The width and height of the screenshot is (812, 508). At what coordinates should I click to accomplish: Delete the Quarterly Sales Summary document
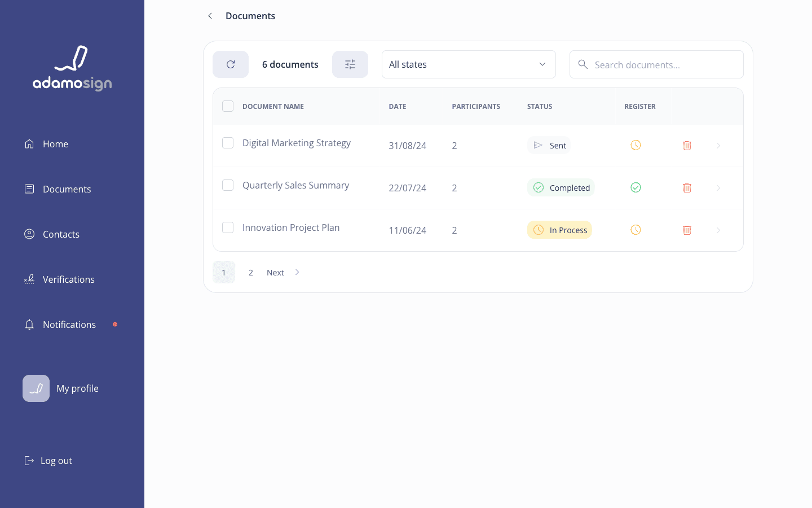(687, 188)
